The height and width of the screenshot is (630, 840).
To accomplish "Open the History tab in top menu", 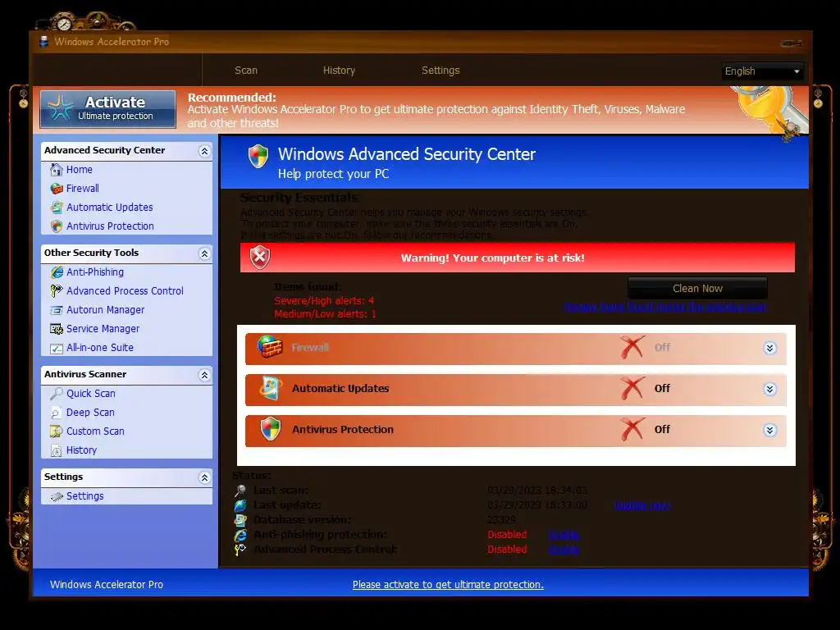I will click(339, 71).
